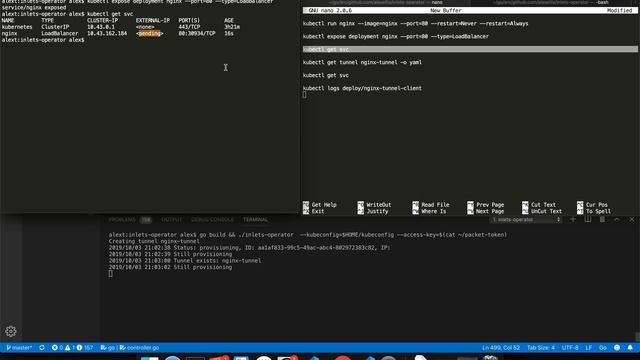
Task: Click 'New Buffer' in nano title bar
Action: point(446,11)
